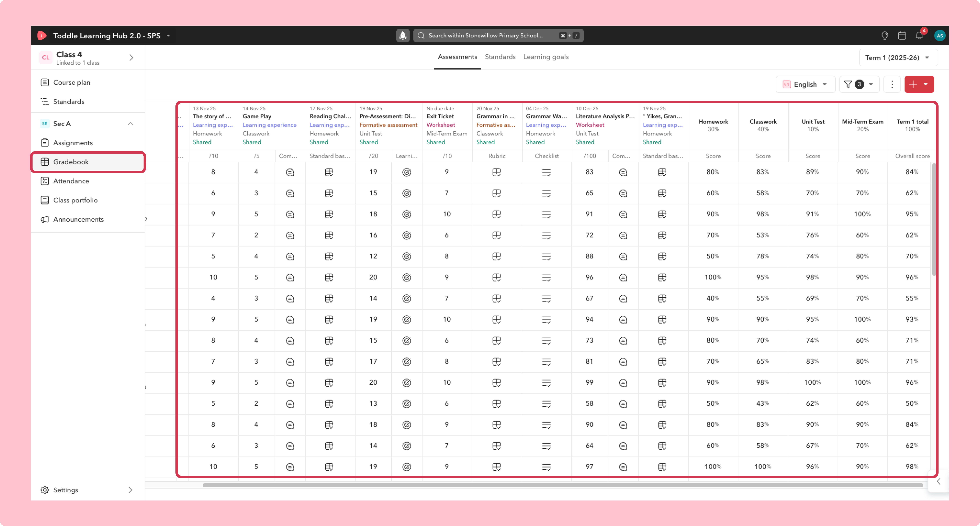Open the filter dropdown arrow

pyautogui.click(x=871, y=84)
